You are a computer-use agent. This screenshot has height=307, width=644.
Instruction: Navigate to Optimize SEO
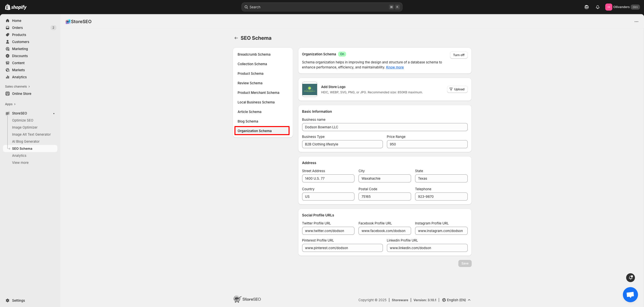tap(23, 120)
